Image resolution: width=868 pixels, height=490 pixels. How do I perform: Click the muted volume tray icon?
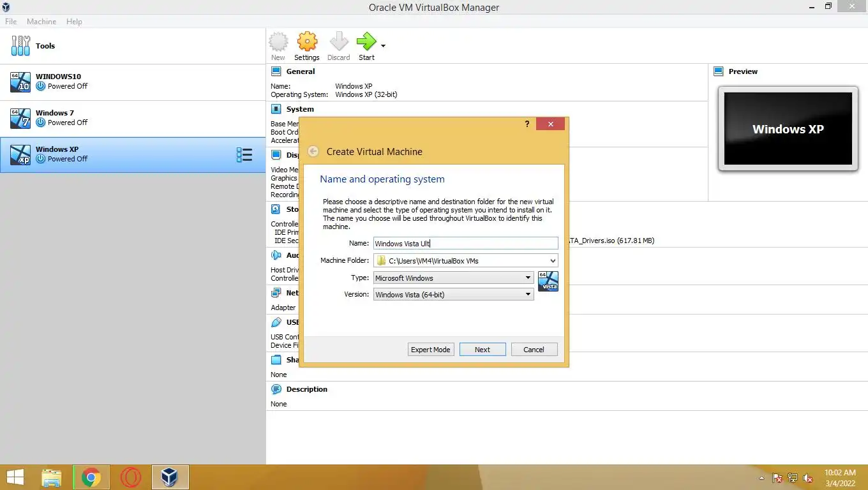click(x=808, y=478)
